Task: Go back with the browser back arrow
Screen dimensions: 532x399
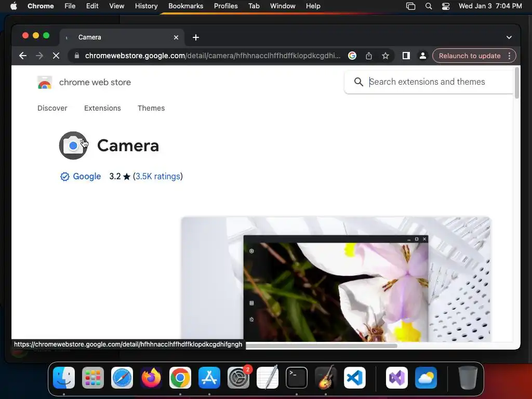Action: (23, 56)
